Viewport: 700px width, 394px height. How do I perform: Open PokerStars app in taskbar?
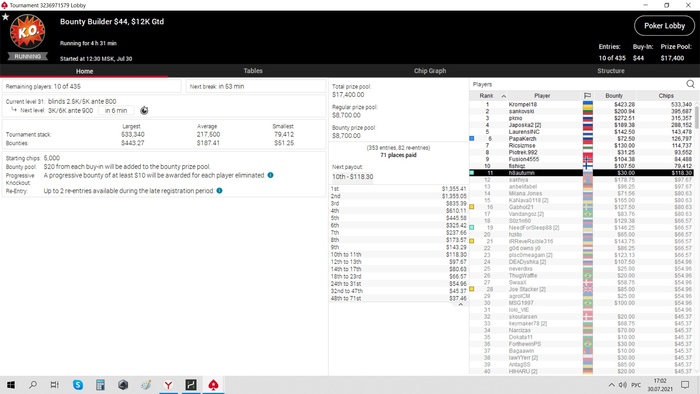[x=213, y=385]
